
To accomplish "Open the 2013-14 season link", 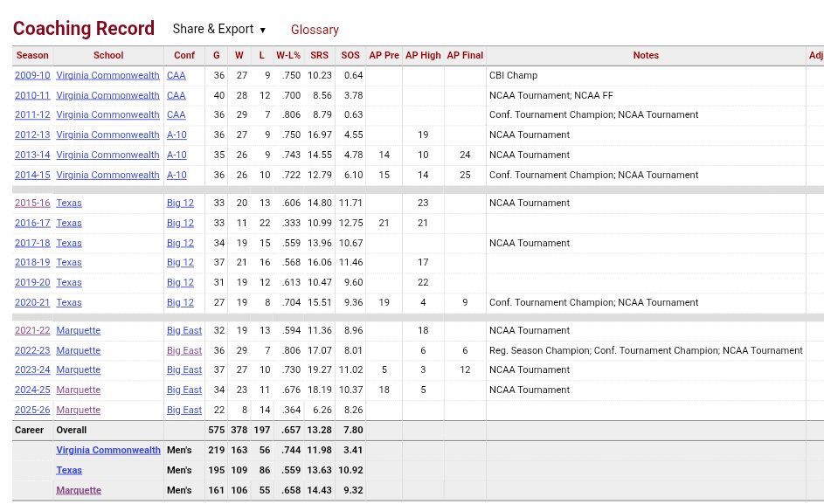I will click(x=32, y=155).
